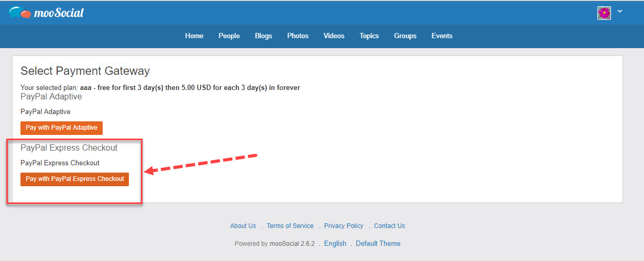
Task: Click the Select Payment Gateway heading
Action: 85,71
